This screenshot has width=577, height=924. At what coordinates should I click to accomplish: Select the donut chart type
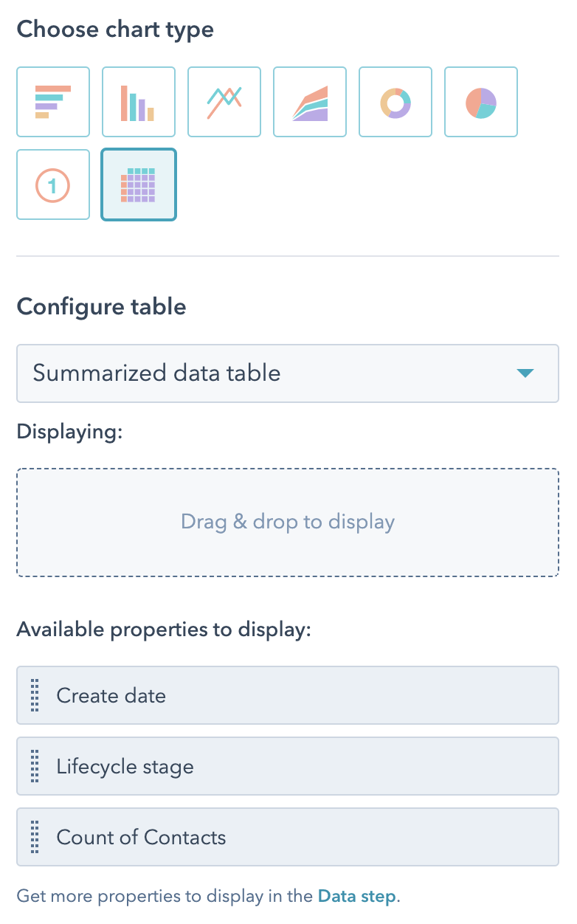click(395, 102)
